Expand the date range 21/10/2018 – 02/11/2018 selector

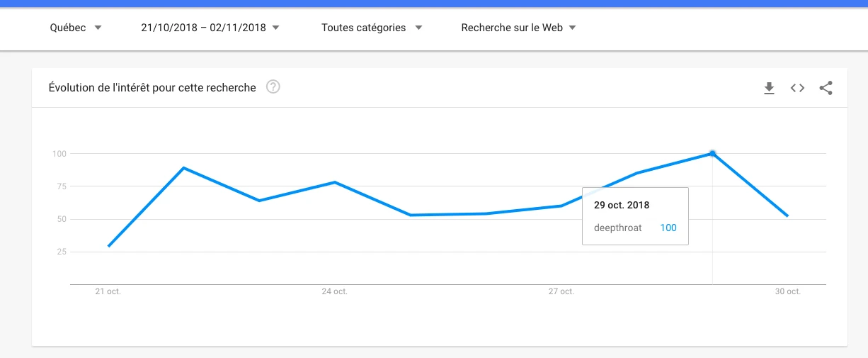tap(210, 28)
